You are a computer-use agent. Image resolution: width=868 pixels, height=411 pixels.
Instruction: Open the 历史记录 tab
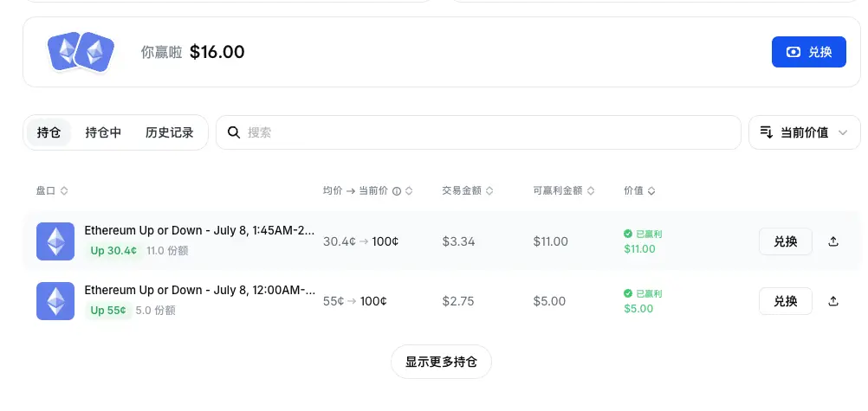pyautogui.click(x=170, y=132)
